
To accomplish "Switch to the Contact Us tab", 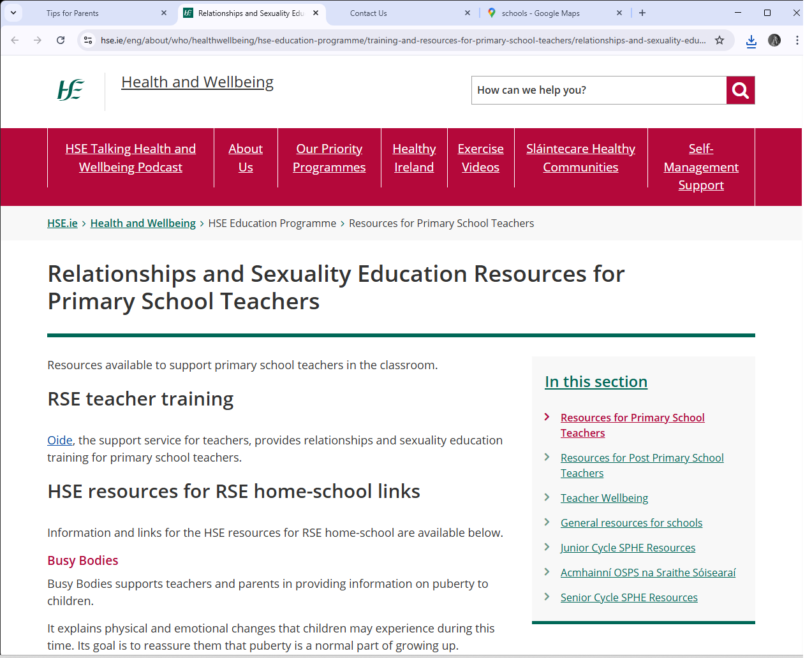I will 370,13.
